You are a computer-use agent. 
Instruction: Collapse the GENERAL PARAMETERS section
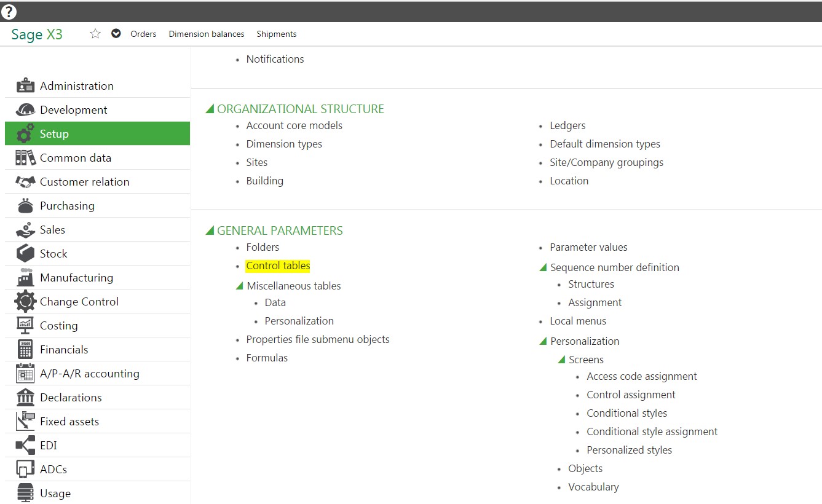pos(210,230)
